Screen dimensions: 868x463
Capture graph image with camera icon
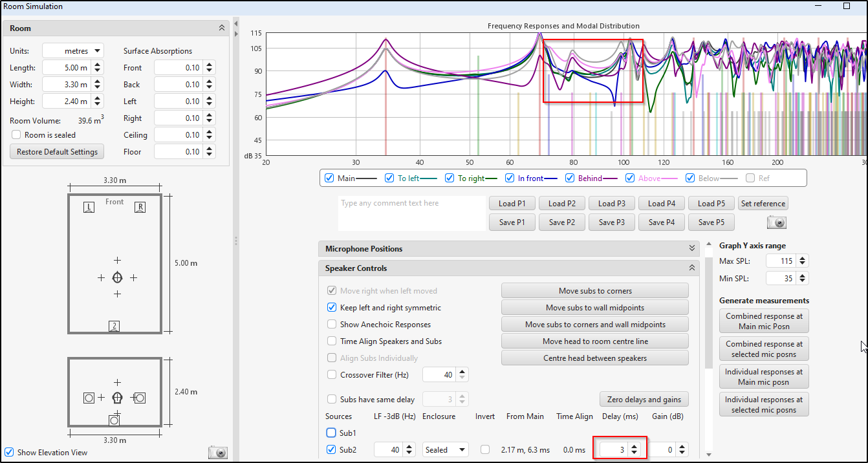tap(777, 222)
